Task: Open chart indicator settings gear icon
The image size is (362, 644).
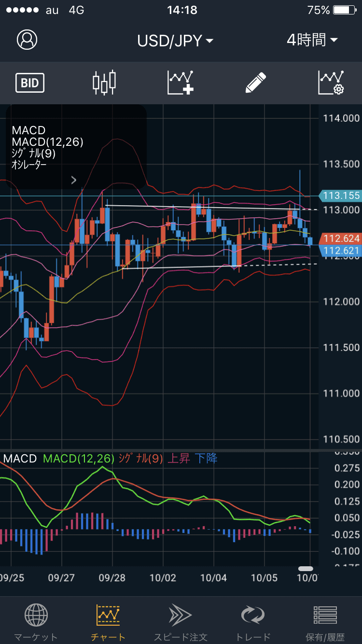Action: [x=331, y=83]
